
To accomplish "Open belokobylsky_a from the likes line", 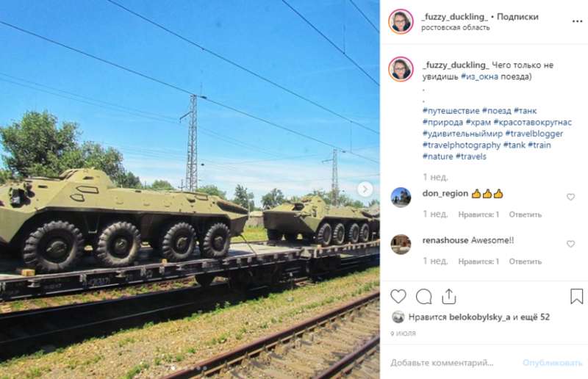I will (479, 317).
